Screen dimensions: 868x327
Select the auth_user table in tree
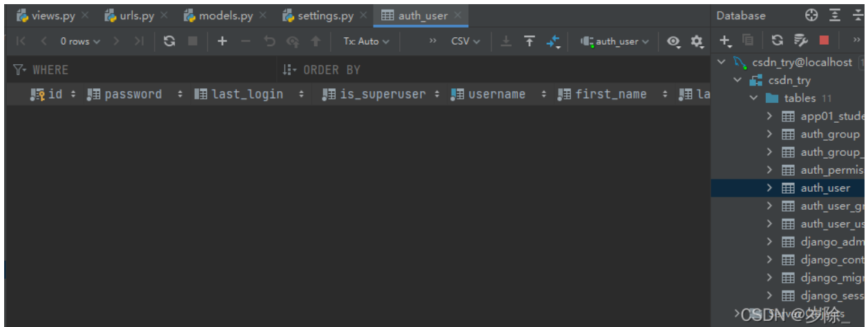tap(825, 188)
